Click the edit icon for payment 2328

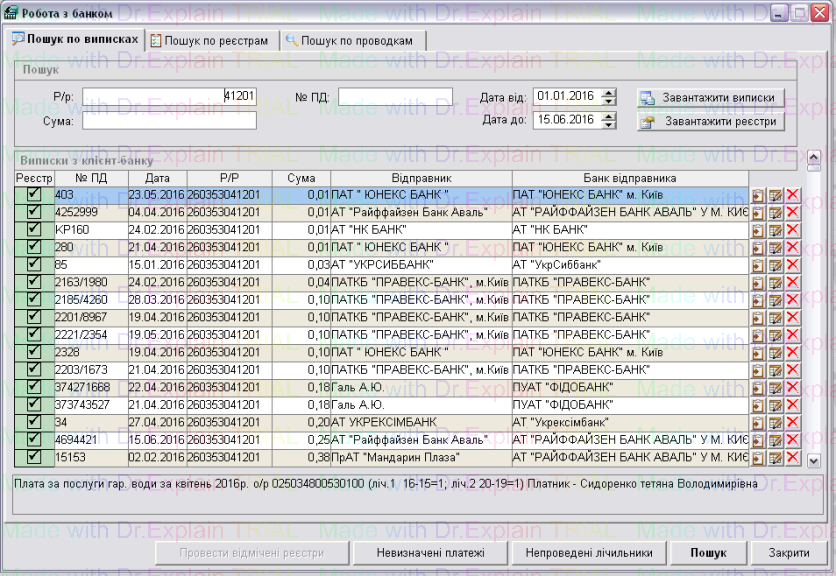pyautogui.click(x=775, y=353)
